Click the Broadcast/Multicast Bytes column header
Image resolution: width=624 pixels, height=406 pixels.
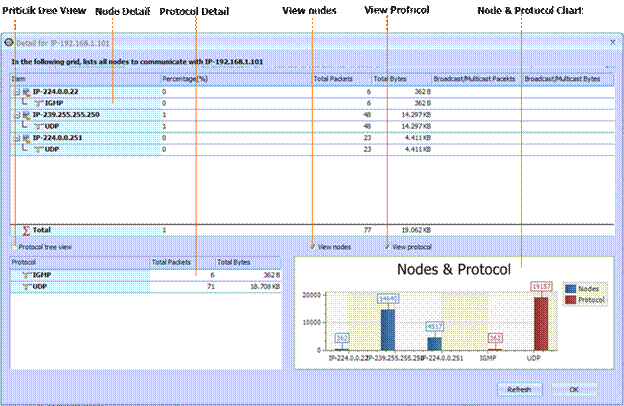click(x=568, y=79)
